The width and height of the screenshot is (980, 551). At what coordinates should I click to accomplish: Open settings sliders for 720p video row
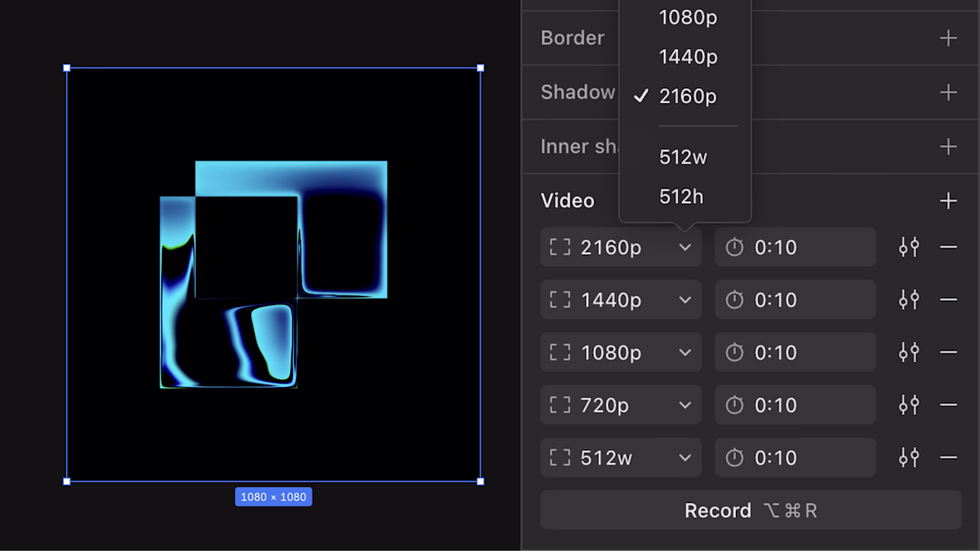[909, 405]
